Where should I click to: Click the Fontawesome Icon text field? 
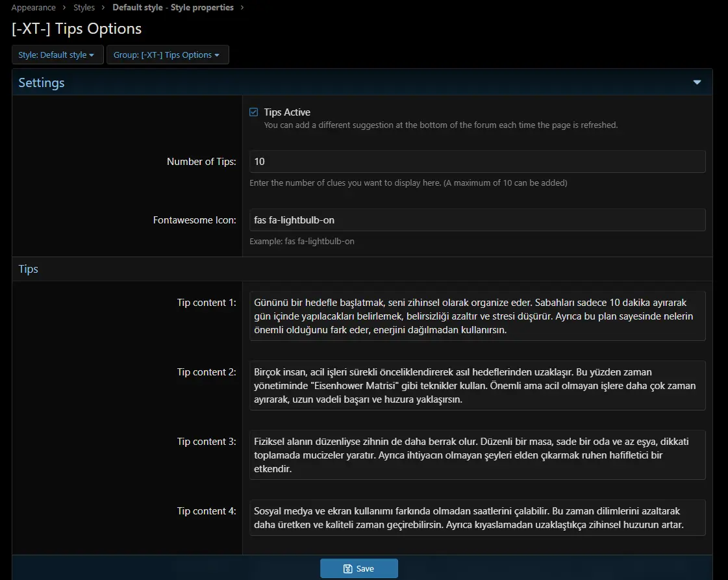[x=477, y=220]
